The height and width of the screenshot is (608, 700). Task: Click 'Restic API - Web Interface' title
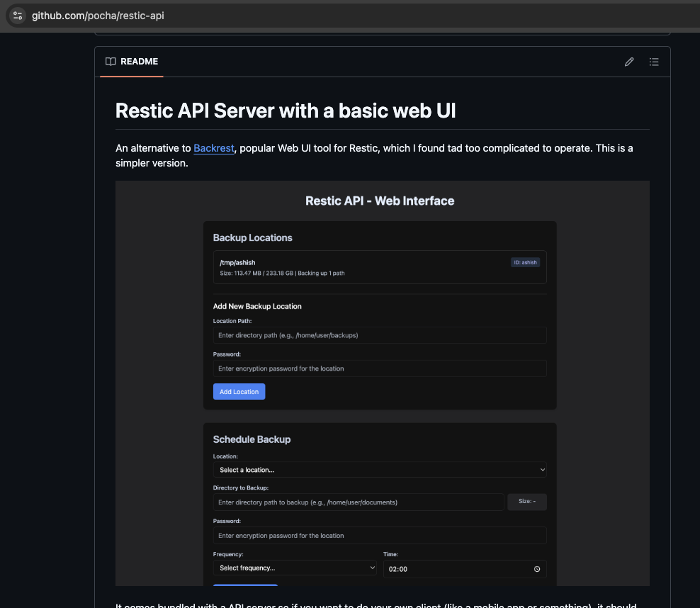pyautogui.click(x=380, y=201)
